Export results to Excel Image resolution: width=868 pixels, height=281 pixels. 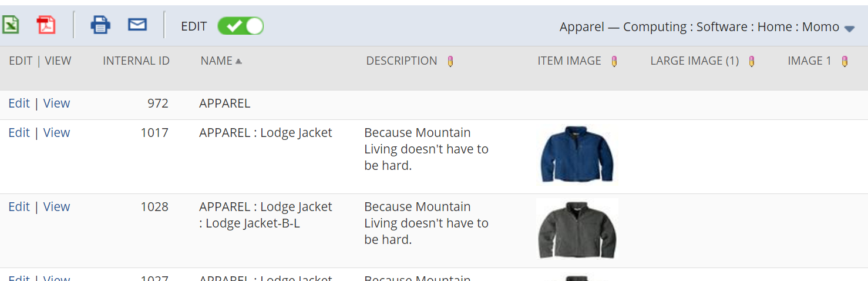(x=10, y=25)
